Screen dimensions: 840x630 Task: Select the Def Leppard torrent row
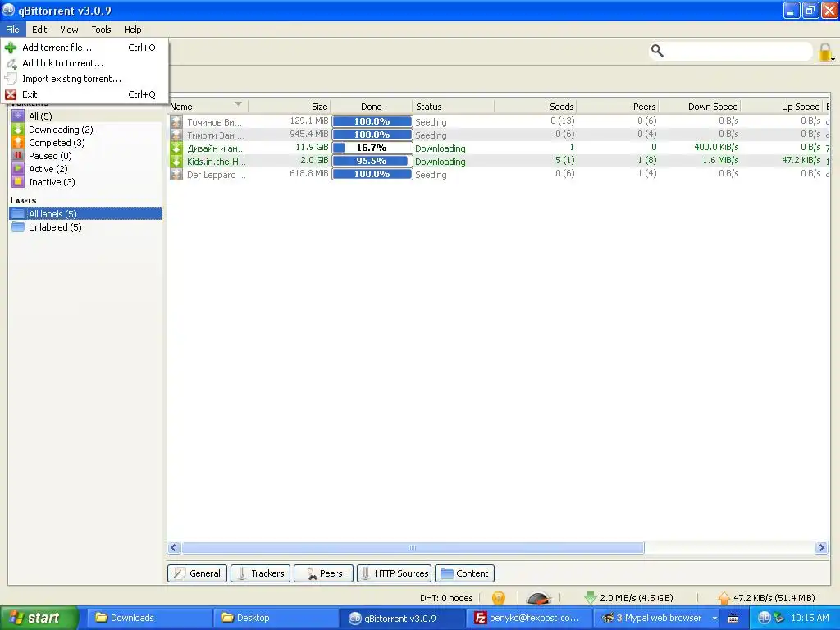(499, 174)
